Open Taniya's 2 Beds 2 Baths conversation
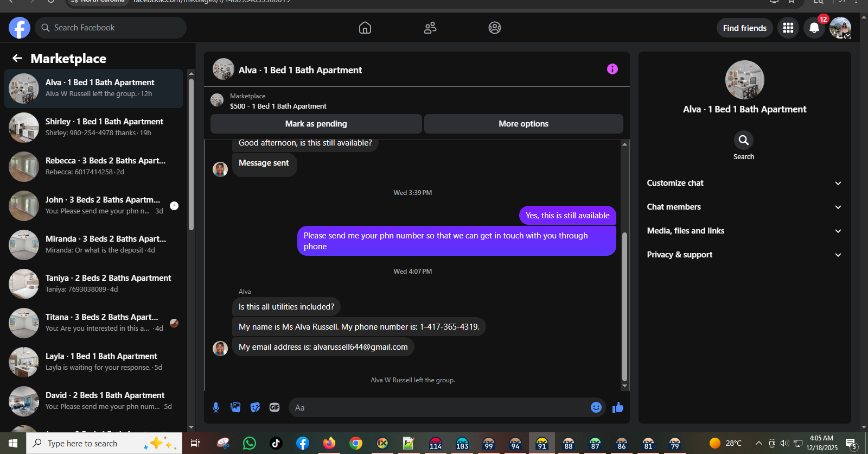Image resolution: width=868 pixels, height=454 pixels. click(x=93, y=284)
